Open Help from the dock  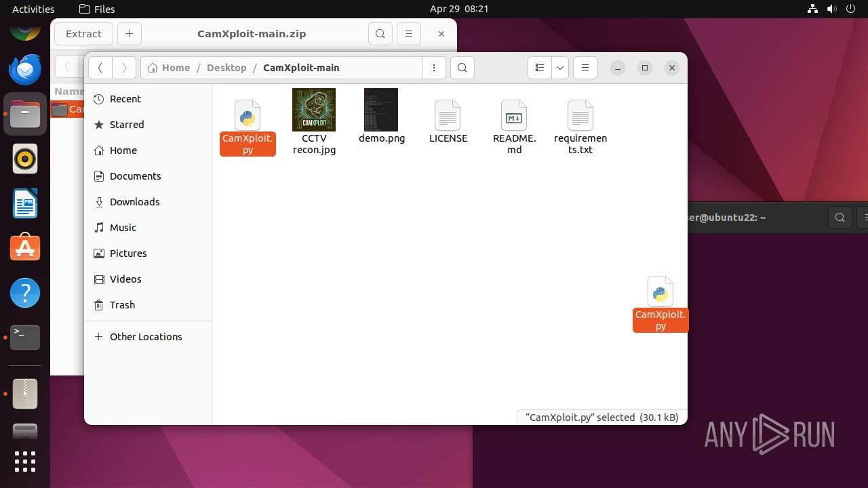click(25, 293)
